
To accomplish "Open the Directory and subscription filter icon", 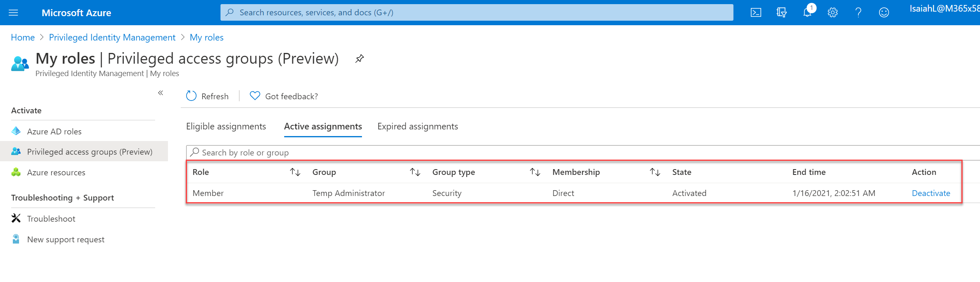I will click(x=781, y=13).
